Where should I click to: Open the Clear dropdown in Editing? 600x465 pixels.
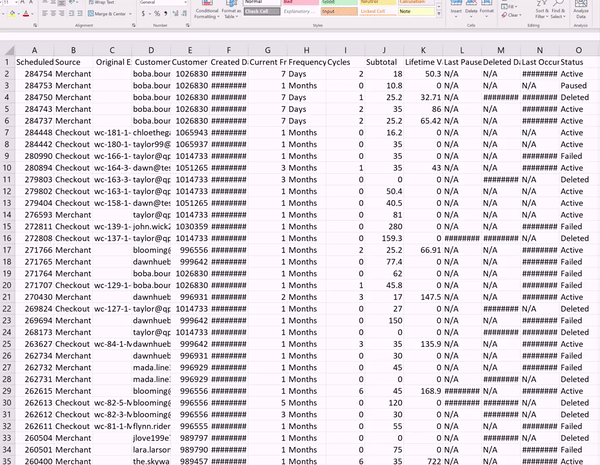coord(511,15)
